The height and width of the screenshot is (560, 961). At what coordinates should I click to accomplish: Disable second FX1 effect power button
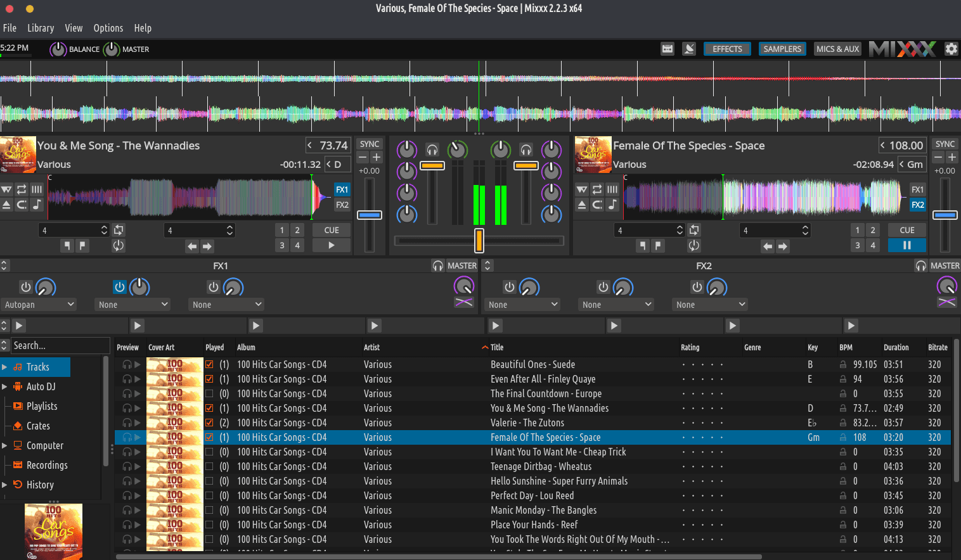120,287
